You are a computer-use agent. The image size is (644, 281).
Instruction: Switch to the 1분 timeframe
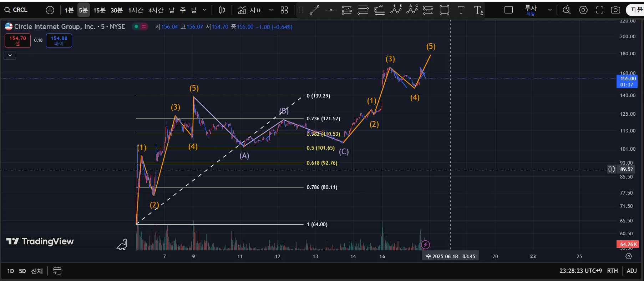pos(69,10)
